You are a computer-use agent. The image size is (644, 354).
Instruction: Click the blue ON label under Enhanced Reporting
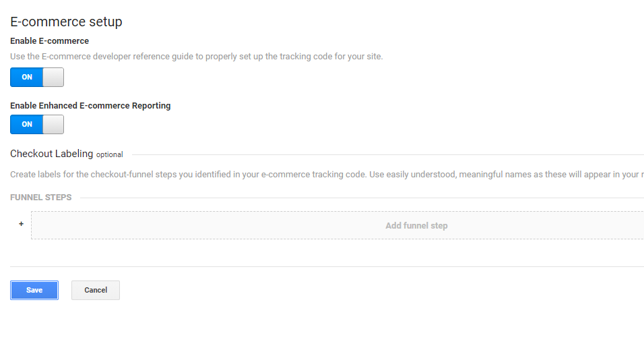27,125
